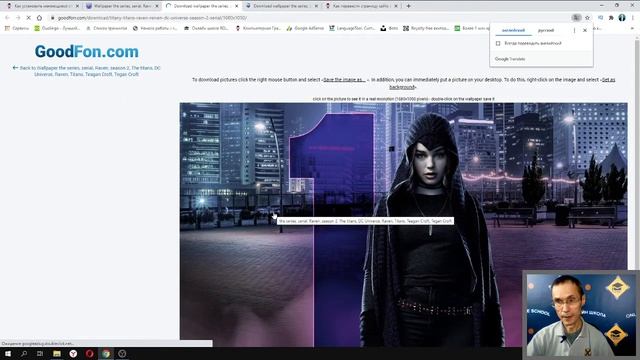This screenshot has height=360, width=640.
Task: Stop loading the page with the X button
Action: coord(28,18)
